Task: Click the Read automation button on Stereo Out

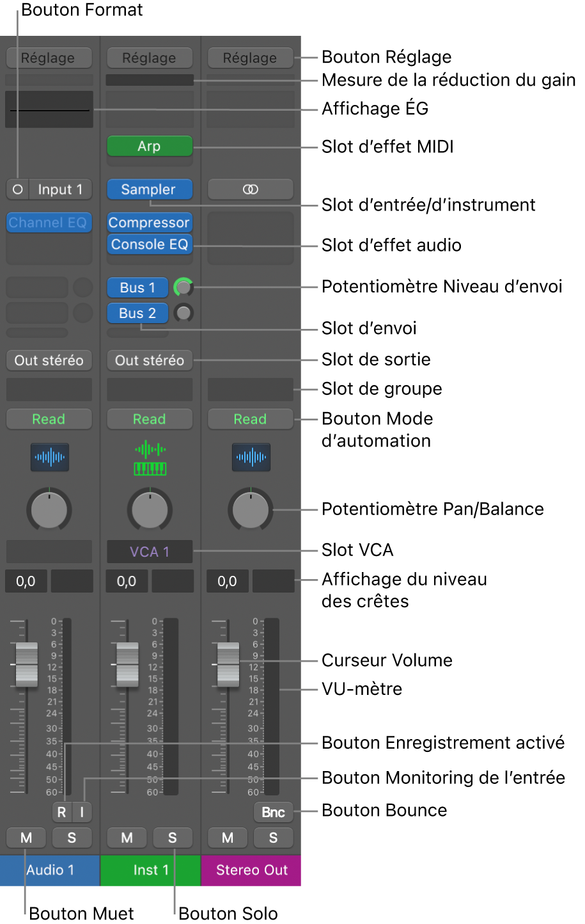Action: pos(250,418)
